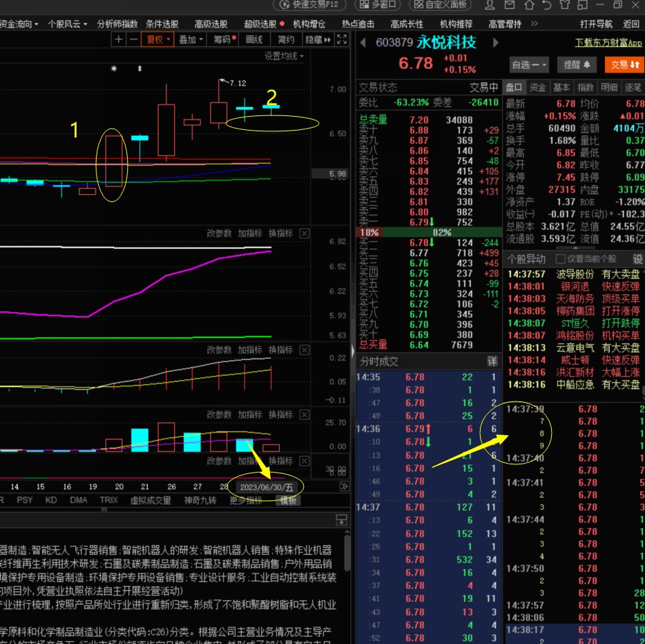This screenshot has width=645, height=644.
Task: Click the orange 交易 trade button
Action: [x=624, y=64]
